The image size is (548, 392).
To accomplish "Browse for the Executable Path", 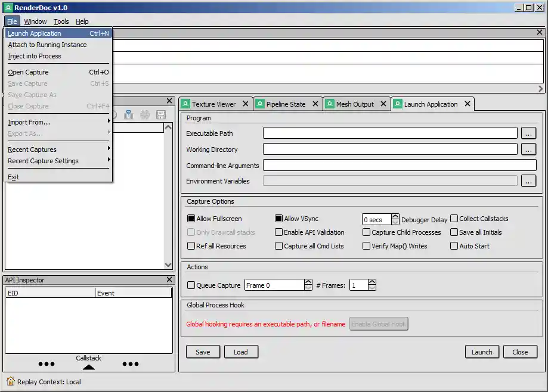I will [x=528, y=133].
